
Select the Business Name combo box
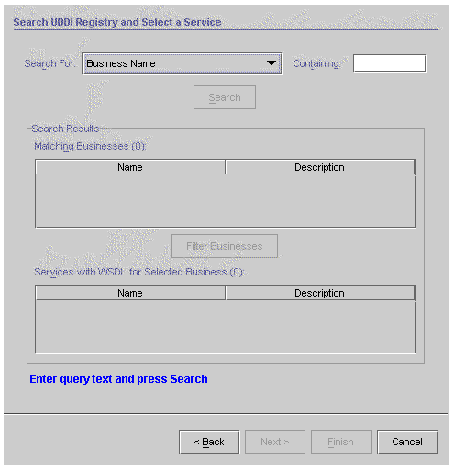click(x=182, y=63)
